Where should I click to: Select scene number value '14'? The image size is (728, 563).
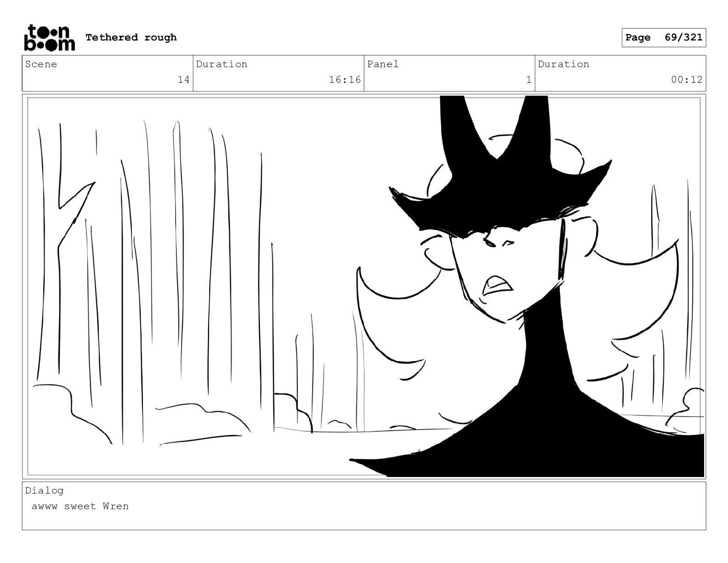coord(183,80)
